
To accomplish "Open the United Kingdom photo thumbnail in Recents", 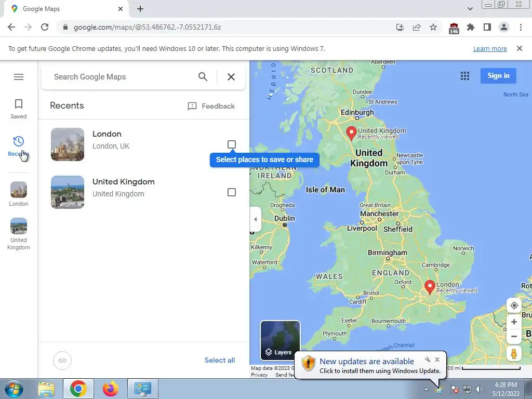I will [x=68, y=192].
